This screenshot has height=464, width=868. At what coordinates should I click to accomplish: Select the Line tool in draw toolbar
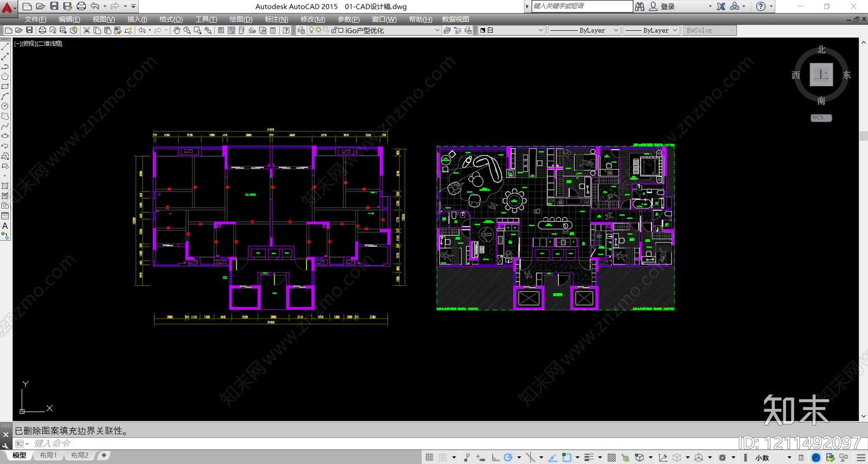pos(5,47)
